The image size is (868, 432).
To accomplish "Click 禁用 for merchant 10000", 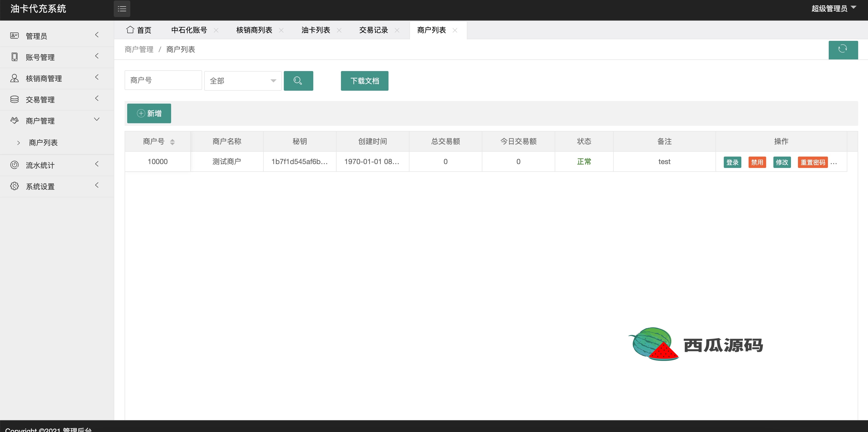I will [x=757, y=162].
